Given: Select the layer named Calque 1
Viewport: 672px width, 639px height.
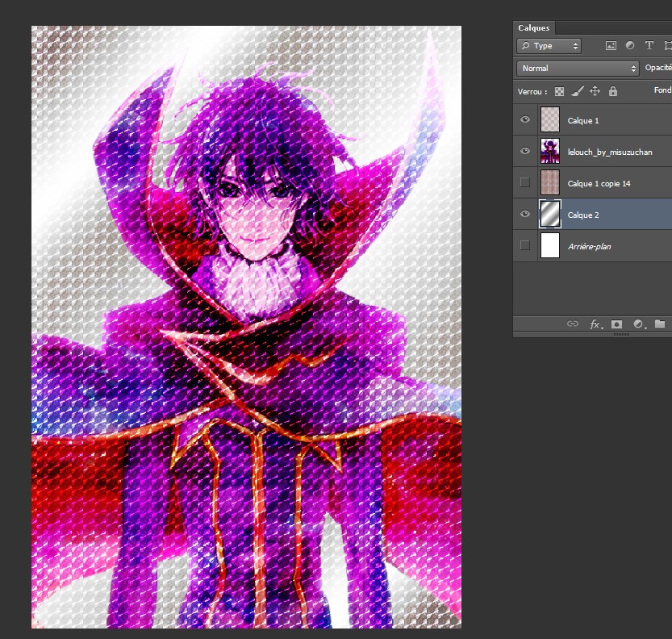Looking at the screenshot, I should click(582, 121).
